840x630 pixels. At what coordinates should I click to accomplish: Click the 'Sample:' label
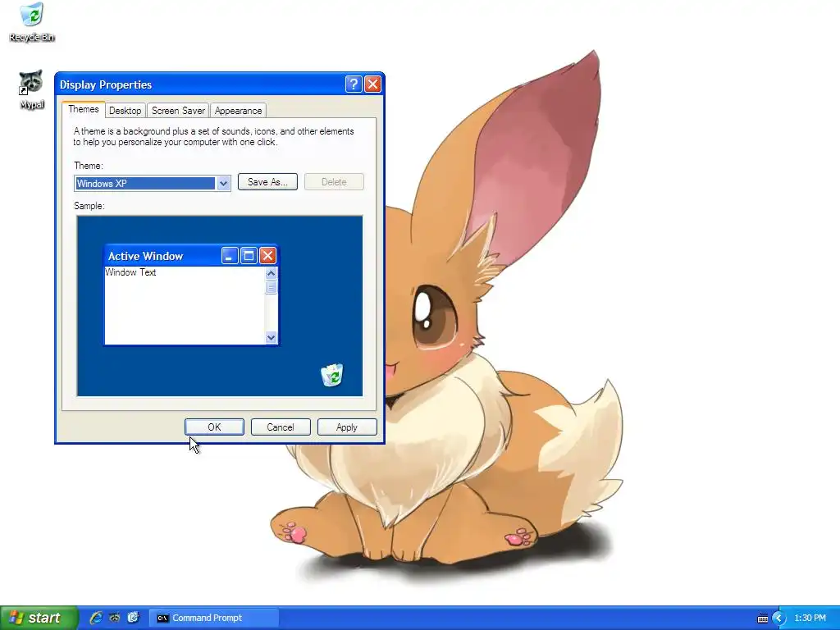[x=89, y=206]
